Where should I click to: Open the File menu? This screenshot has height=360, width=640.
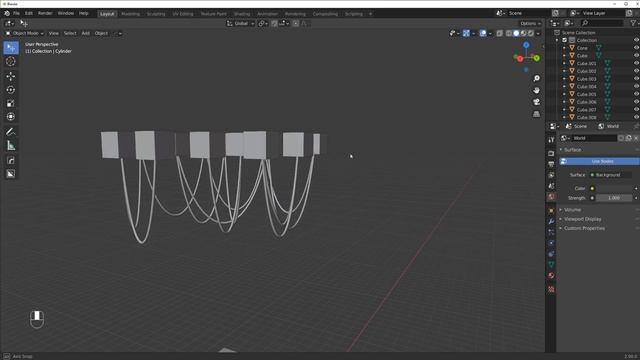16,13
